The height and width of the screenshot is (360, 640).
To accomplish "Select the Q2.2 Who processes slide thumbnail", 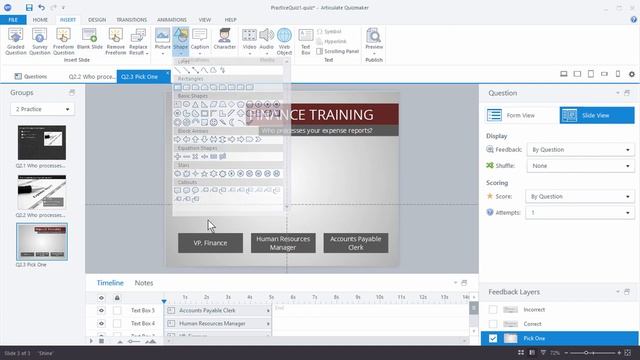I will [x=42, y=192].
